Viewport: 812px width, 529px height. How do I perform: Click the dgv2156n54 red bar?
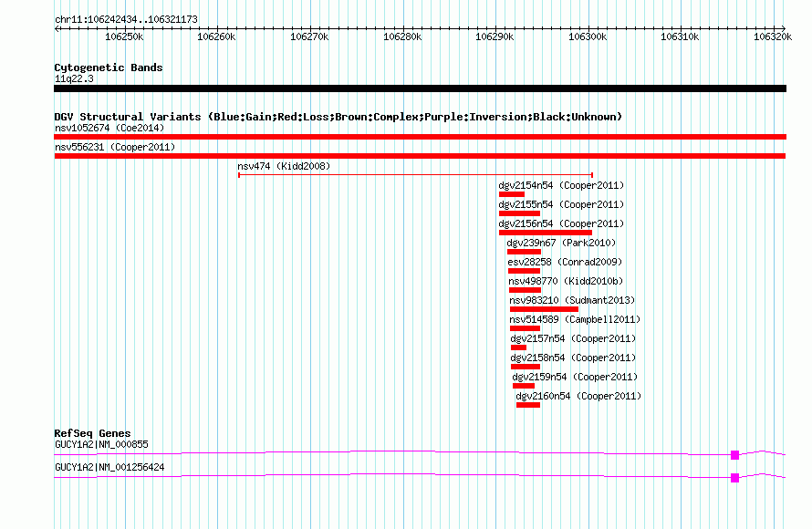(546, 233)
